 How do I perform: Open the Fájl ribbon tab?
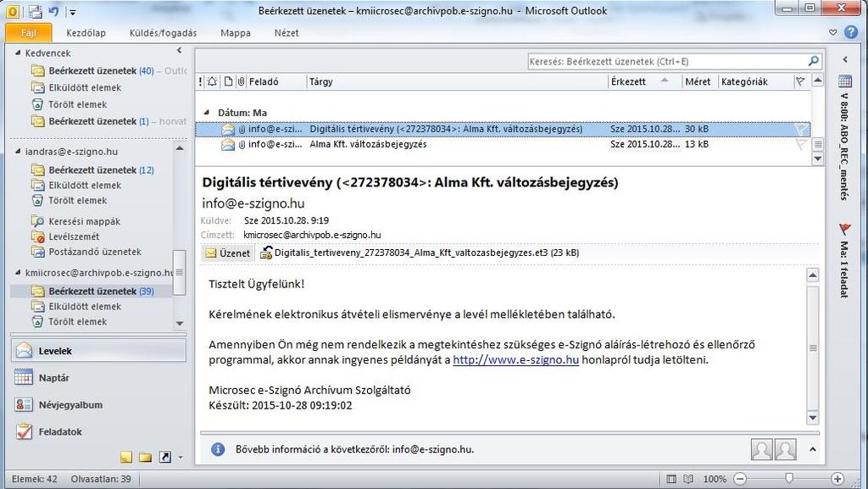point(28,33)
